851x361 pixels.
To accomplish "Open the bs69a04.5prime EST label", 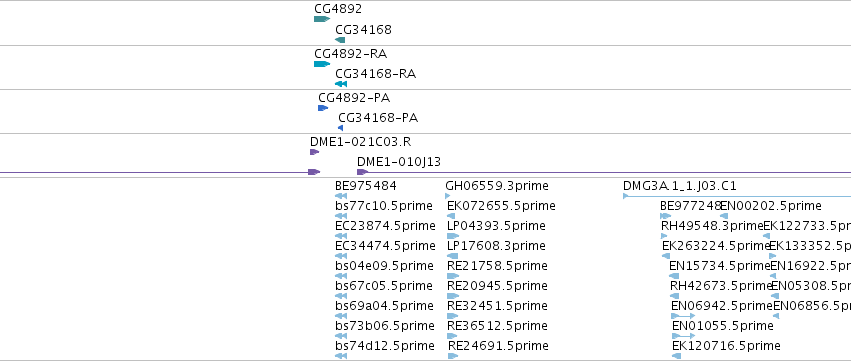I will point(385,306).
